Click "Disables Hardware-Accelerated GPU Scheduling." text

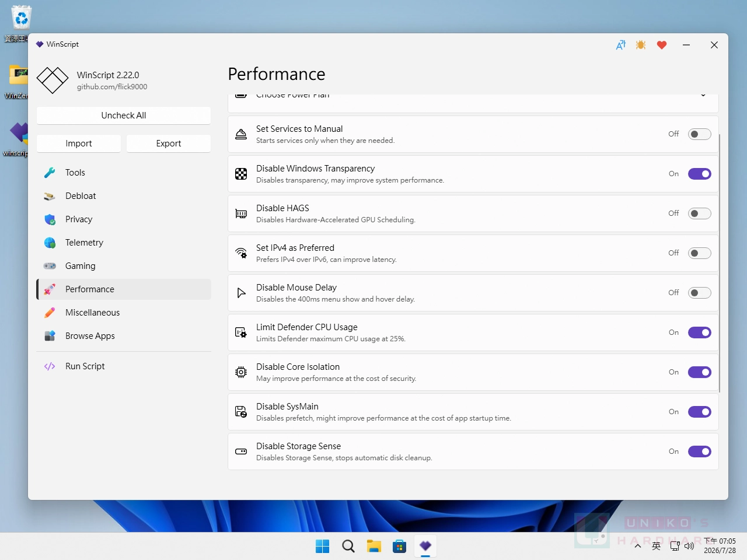tap(336, 220)
